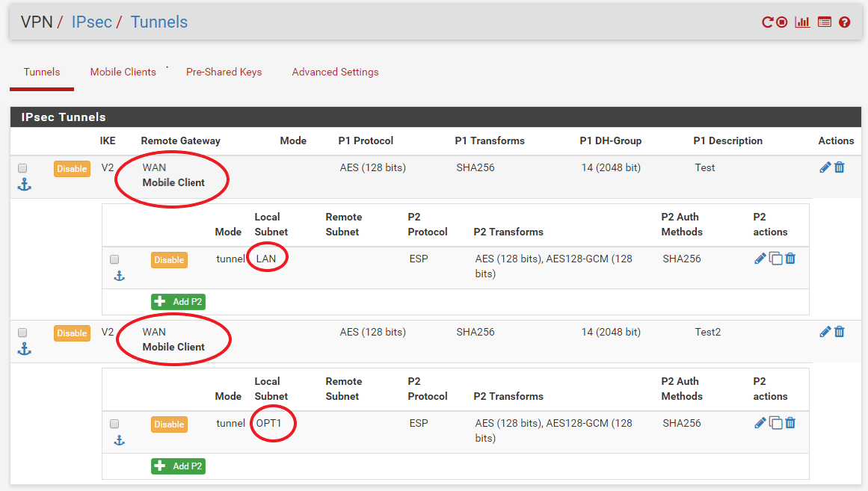Screen dimensions: 868x491
Task: Edit the Test phase 1 entry pencil
Action: (x=825, y=167)
